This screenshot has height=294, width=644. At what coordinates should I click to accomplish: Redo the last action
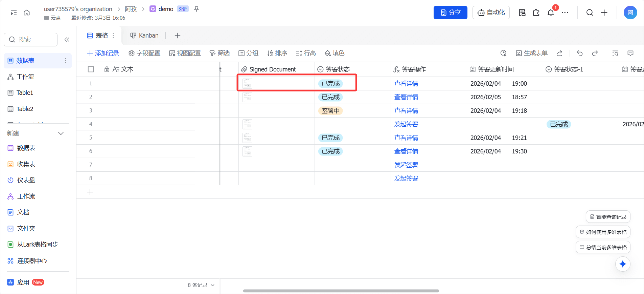(595, 53)
